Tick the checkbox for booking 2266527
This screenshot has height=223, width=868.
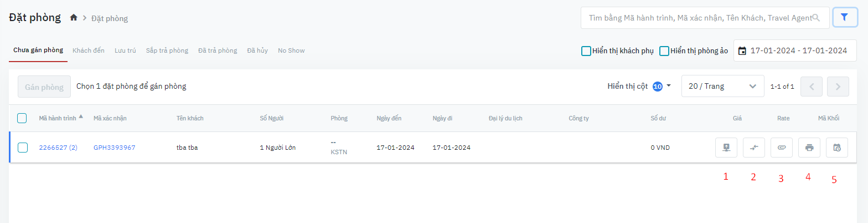point(22,148)
